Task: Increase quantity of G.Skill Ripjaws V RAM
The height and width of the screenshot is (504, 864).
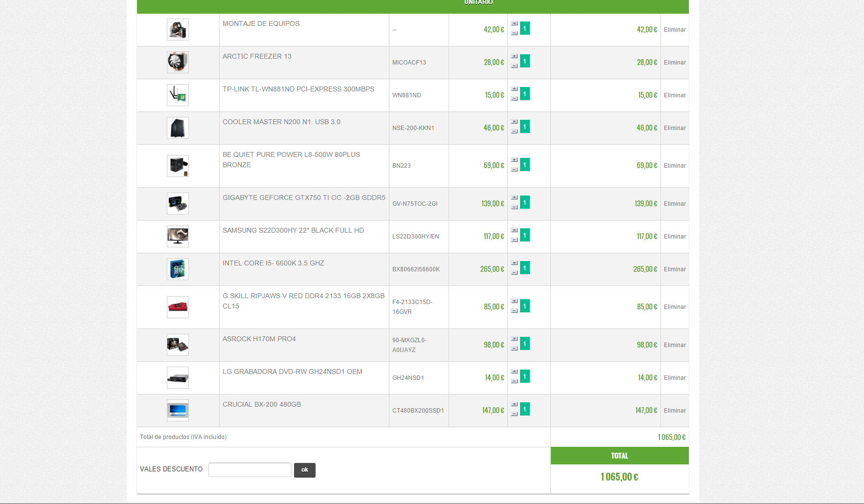Action: [x=514, y=301]
